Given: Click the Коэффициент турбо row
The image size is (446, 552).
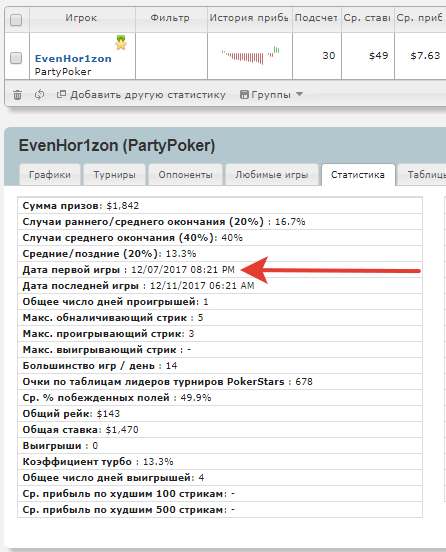Looking at the screenshot, I should pyautogui.click(x=220, y=462).
